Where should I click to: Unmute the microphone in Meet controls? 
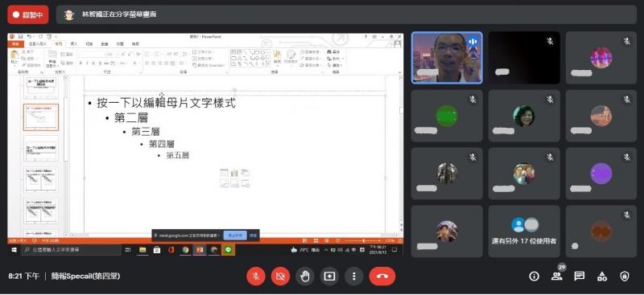(256, 277)
